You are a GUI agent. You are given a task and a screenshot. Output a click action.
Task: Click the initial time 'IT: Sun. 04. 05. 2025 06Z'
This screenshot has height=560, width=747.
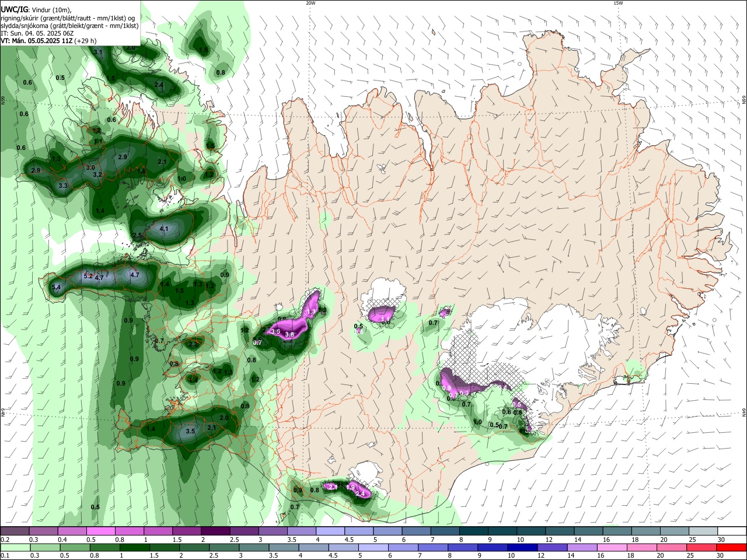pos(37,33)
